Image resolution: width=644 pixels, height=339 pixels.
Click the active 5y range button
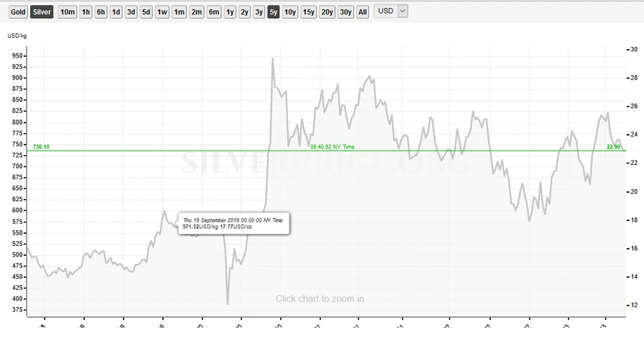[x=273, y=12]
